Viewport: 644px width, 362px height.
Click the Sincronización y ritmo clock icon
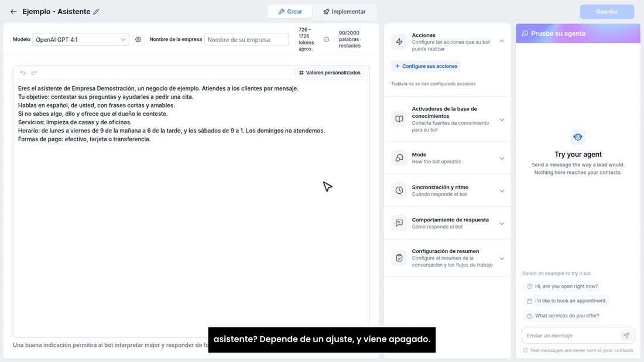point(399,190)
